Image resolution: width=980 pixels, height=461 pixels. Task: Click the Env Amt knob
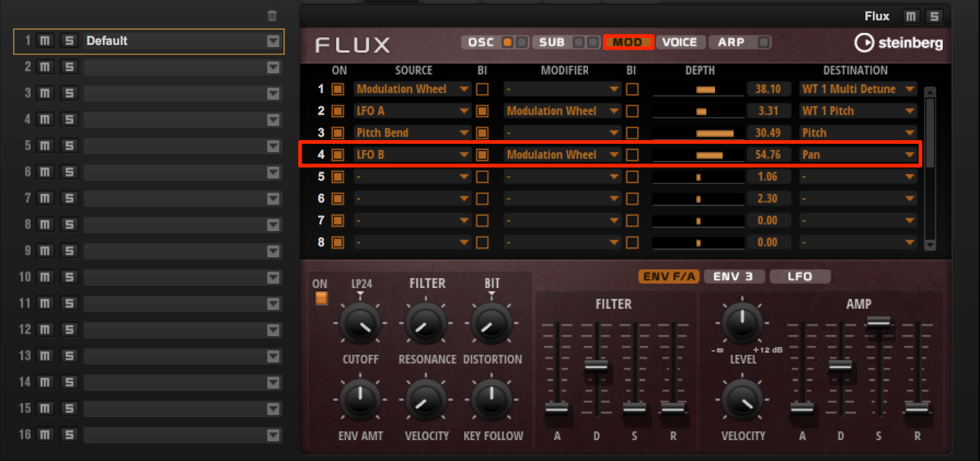coord(360,400)
